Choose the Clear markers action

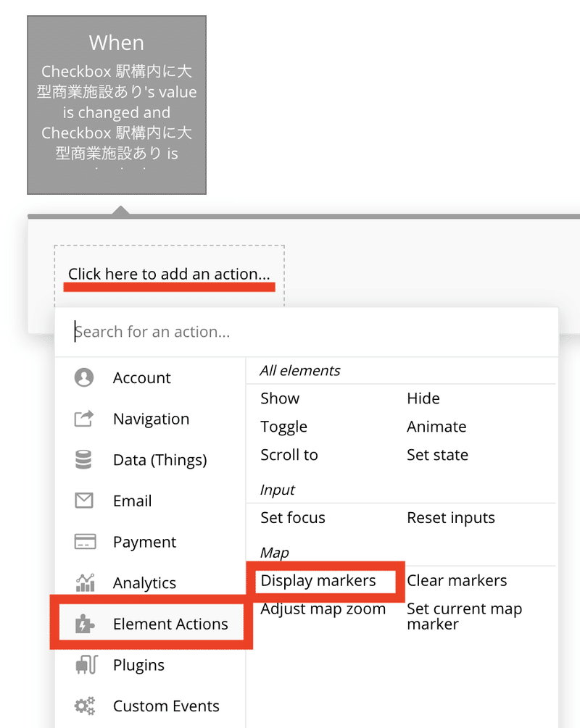[x=457, y=580]
